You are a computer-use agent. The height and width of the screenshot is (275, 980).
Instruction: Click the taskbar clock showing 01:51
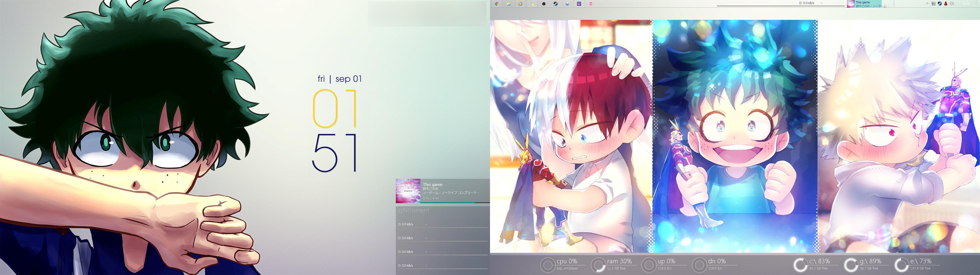coord(966,4)
